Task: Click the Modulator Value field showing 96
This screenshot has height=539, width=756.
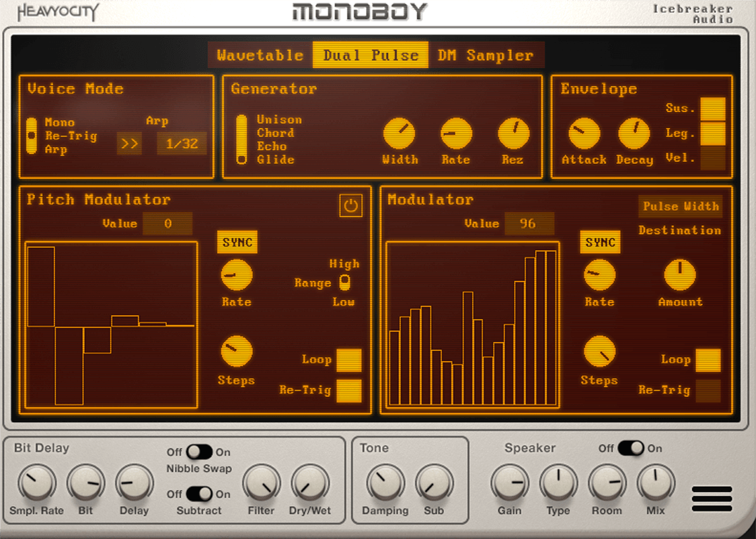Action: [x=529, y=224]
